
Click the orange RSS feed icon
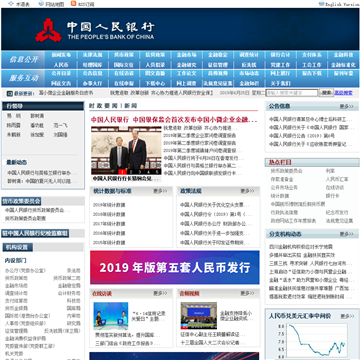(73, 4)
